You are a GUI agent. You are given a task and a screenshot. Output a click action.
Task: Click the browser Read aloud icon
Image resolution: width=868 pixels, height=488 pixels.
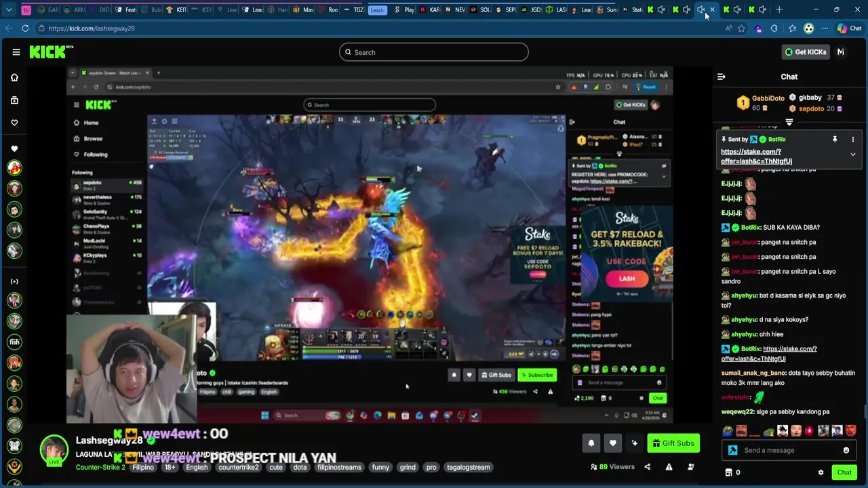point(728,28)
